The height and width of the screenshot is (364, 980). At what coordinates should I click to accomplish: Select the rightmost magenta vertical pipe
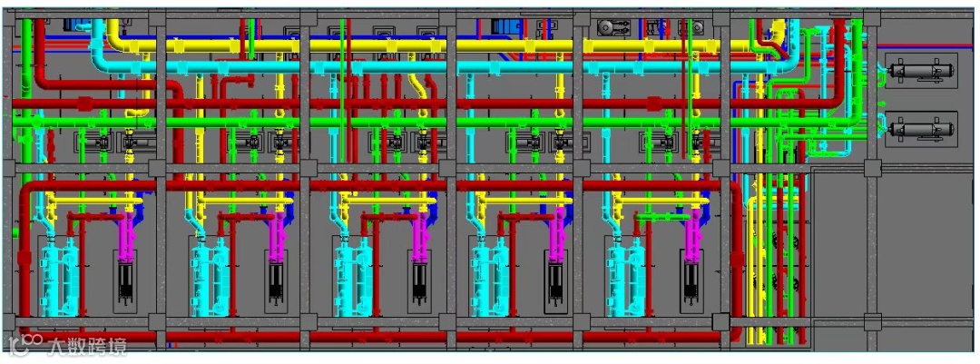(692, 236)
